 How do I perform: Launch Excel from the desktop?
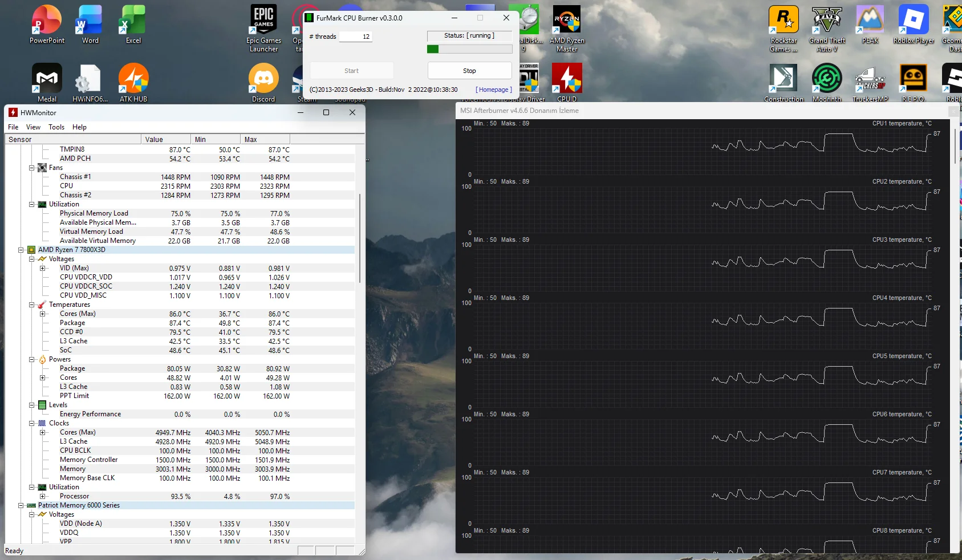click(x=133, y=25)
